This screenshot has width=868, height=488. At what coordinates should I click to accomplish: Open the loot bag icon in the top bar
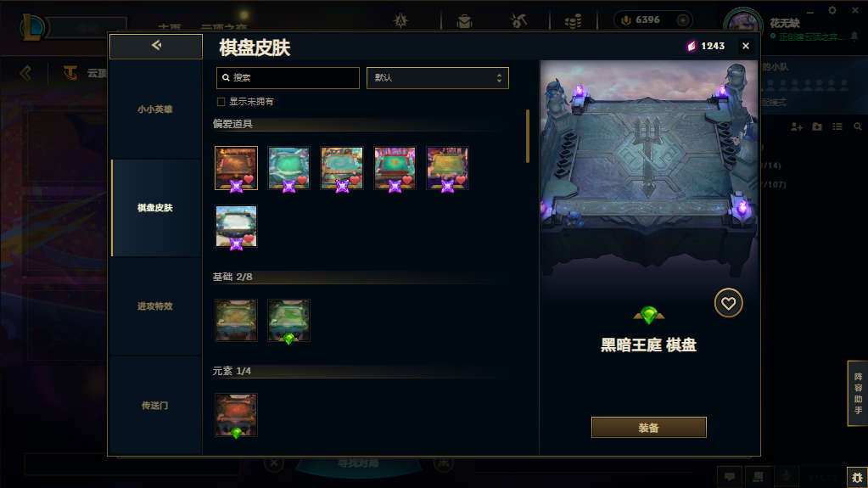(x=464, y=21)
